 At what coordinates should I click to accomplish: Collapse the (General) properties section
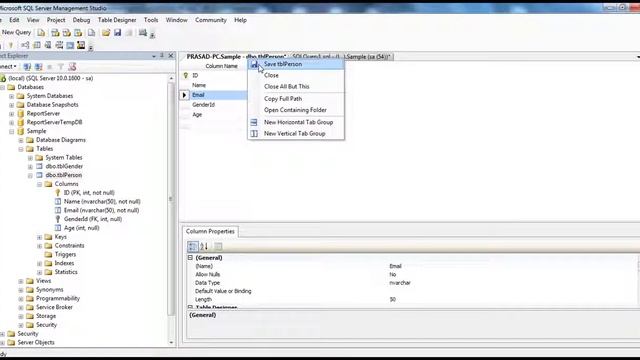(x=190, y=258)
